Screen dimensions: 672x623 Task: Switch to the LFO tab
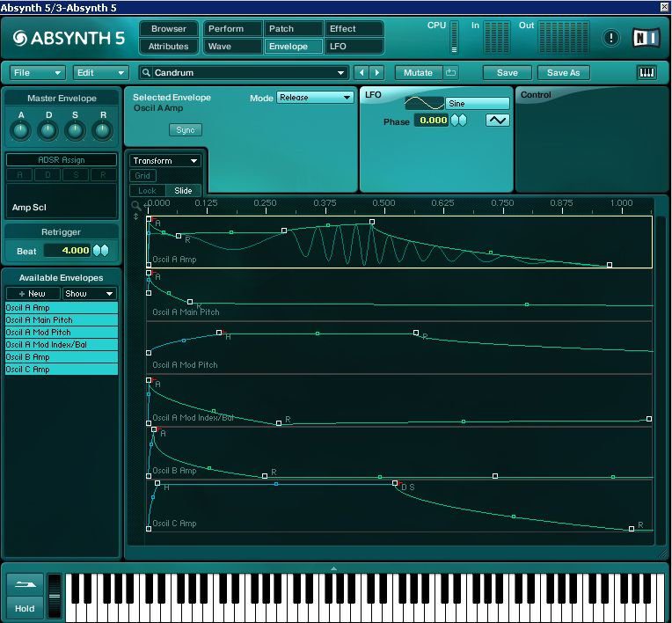coord(354,46)
